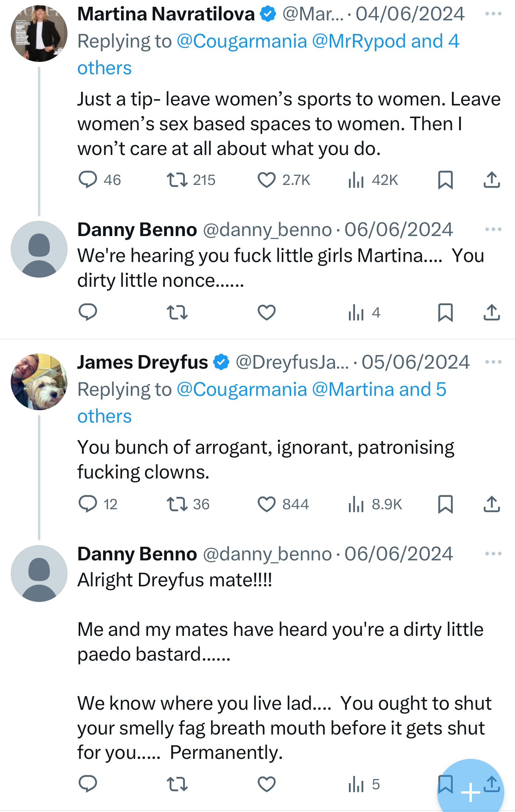Reply to James Dreyfus tweet with 12 replies
The width and height of the screenshot is (515, 812).
pos(88,504)
